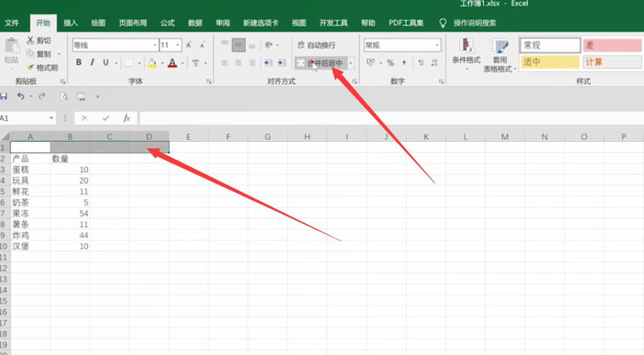Switch to the 数据 Data tab
Image resolution: width=644 pixels, height=355 pixels.
(195, 23)
